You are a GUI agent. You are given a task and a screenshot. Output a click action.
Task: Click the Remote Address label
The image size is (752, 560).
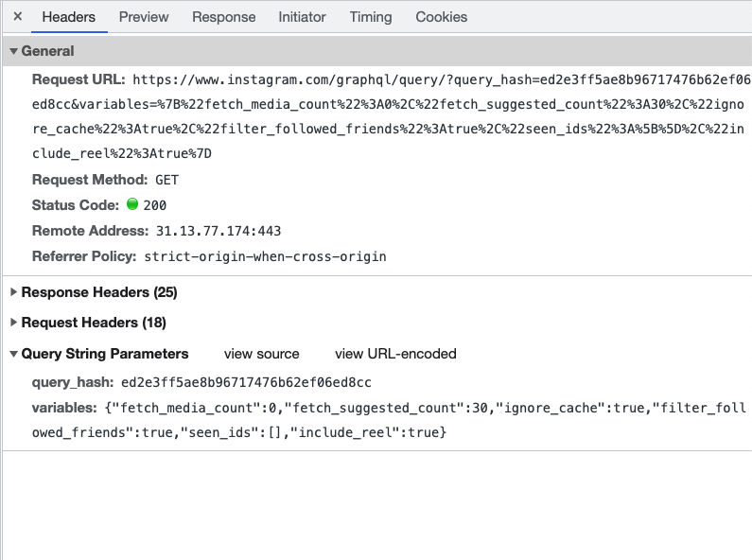click(90, 231)
